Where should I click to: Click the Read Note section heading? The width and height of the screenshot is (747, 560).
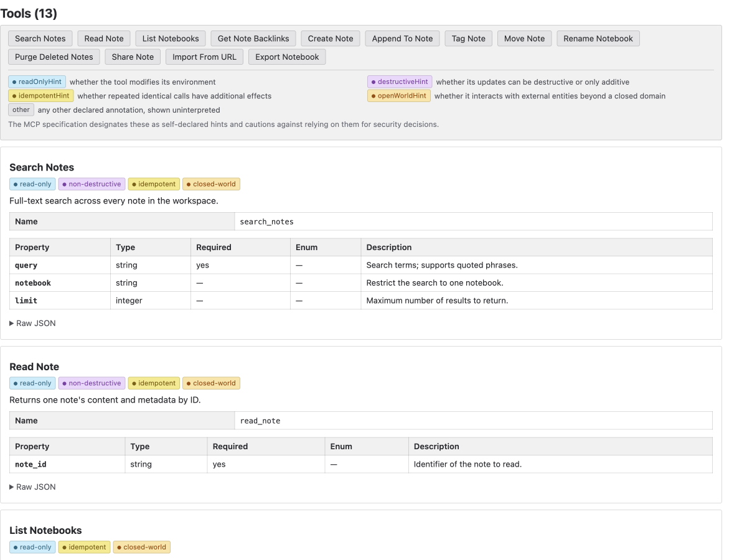pyautogui.click(x=34, y=366)
